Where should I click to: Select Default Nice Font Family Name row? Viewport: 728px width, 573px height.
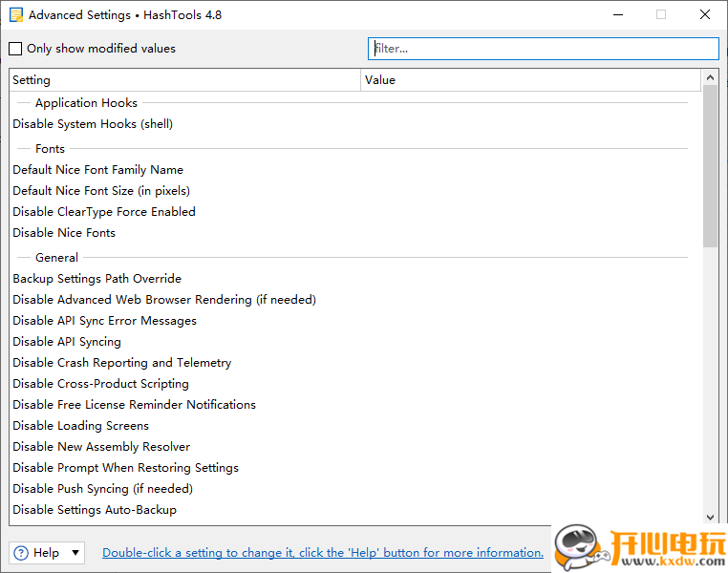pyautogui.click(x=355, y=170)
